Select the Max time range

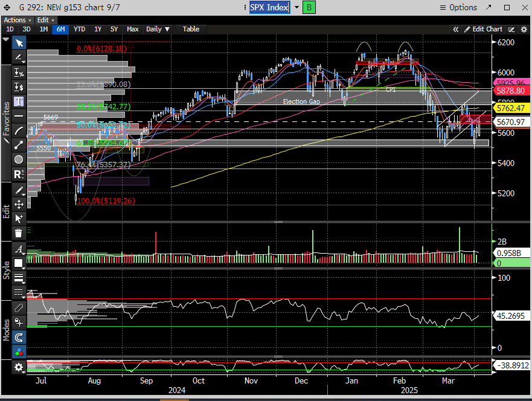(x=132, y=29)
